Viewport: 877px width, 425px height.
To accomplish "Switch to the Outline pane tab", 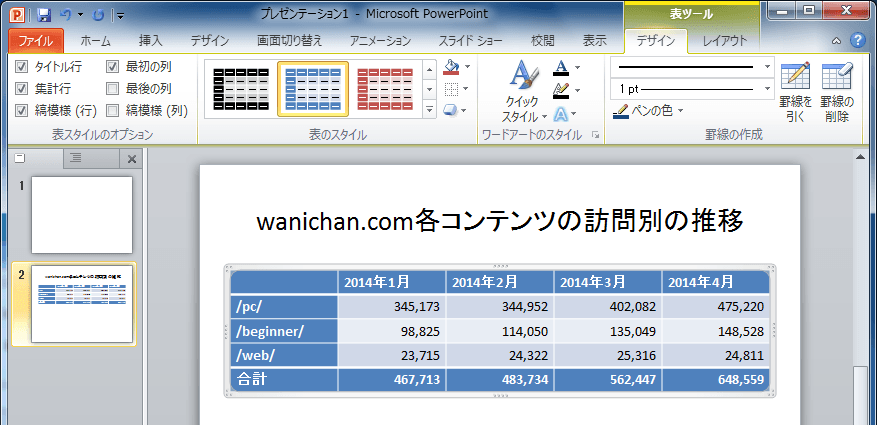I will (x=77, y=158).
